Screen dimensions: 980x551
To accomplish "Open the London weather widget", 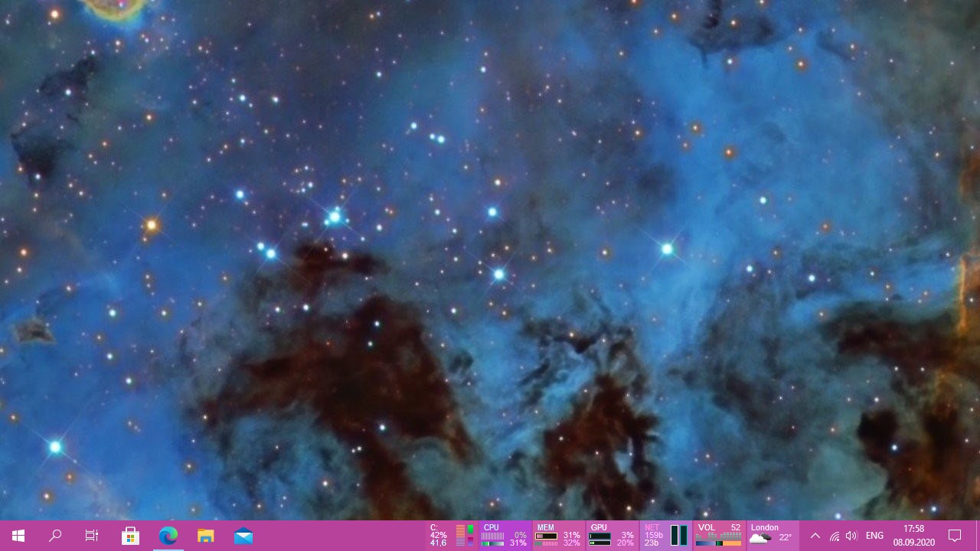I will point(773,536).
